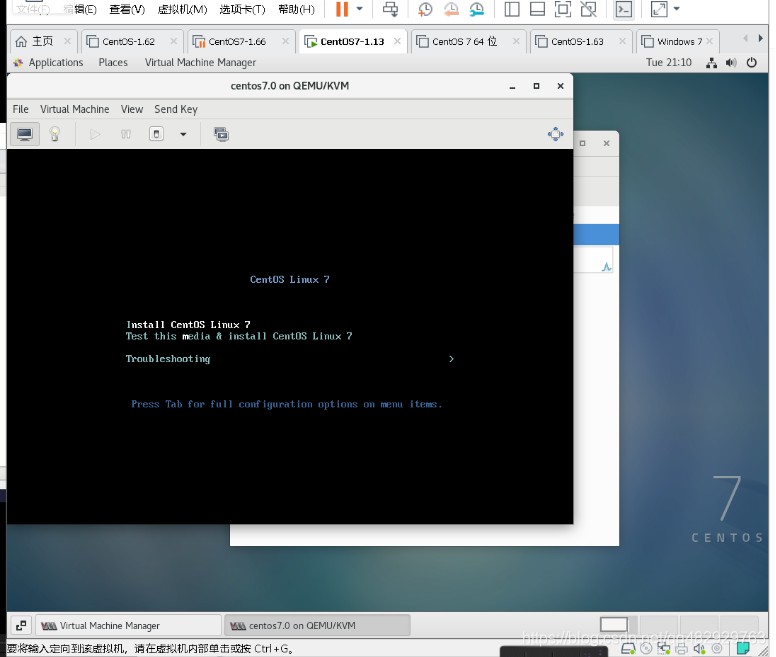Open the 选项卡(T) menu

pos(242,9)
